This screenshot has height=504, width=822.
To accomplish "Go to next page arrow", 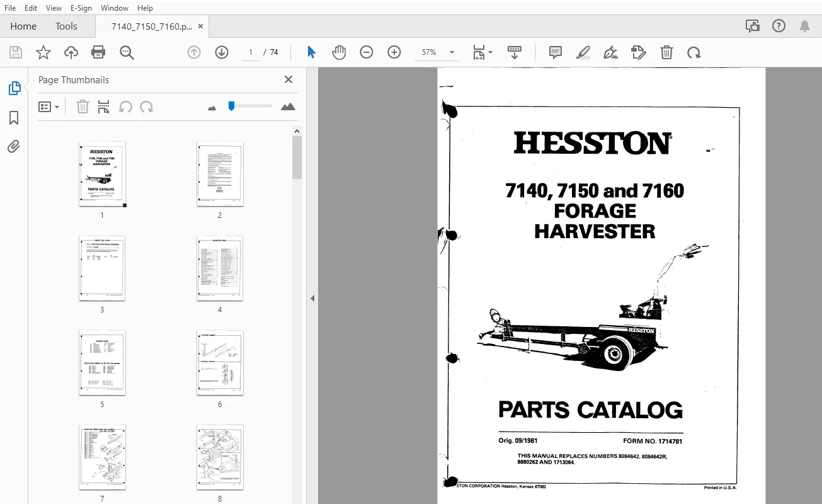I will pyautogui.click(x=222, y=52).
